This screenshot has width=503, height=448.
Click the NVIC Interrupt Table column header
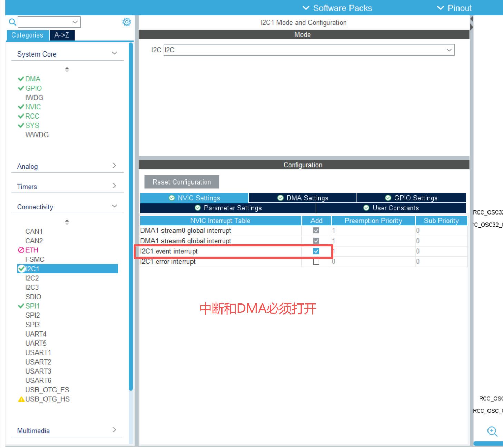pyautogui.click(x=220, y=221)
